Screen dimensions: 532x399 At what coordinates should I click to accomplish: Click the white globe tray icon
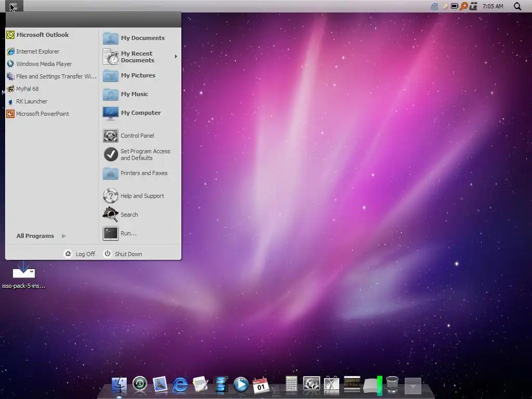445,6
